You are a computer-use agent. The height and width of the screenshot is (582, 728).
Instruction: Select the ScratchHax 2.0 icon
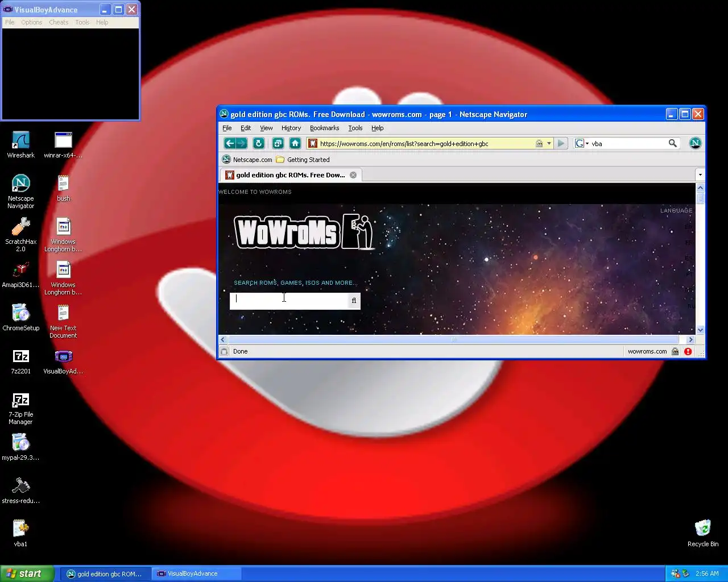click(x=21, y=235)
